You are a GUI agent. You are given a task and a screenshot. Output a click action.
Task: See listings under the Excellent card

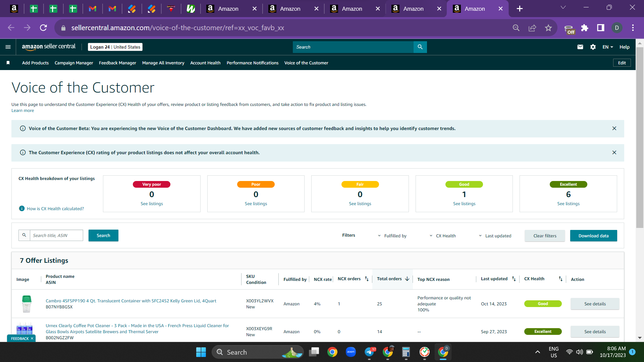pyautogui.click(x=568, y=204)
